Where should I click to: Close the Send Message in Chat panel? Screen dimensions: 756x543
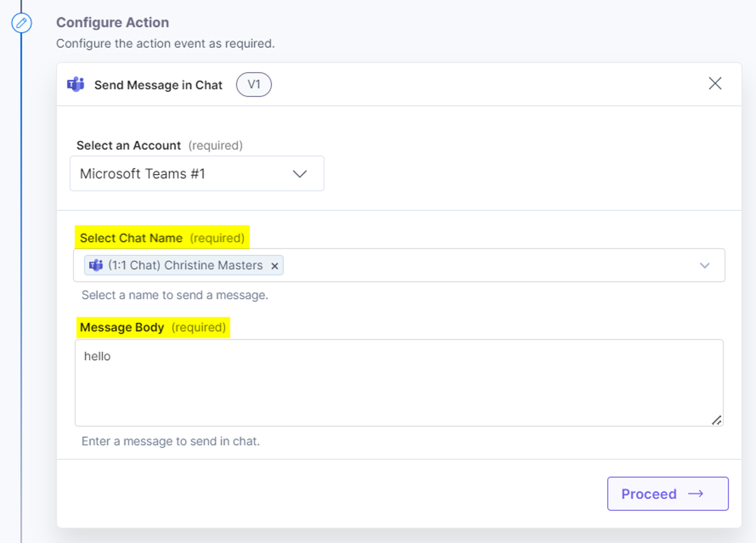[715, 84]
